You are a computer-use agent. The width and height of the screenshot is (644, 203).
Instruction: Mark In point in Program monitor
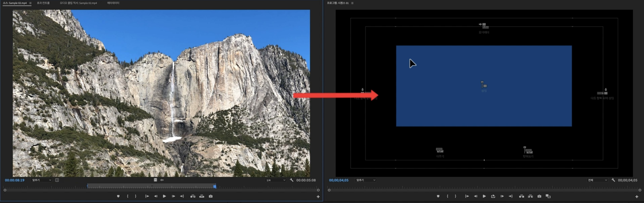(x=448, y=196)
